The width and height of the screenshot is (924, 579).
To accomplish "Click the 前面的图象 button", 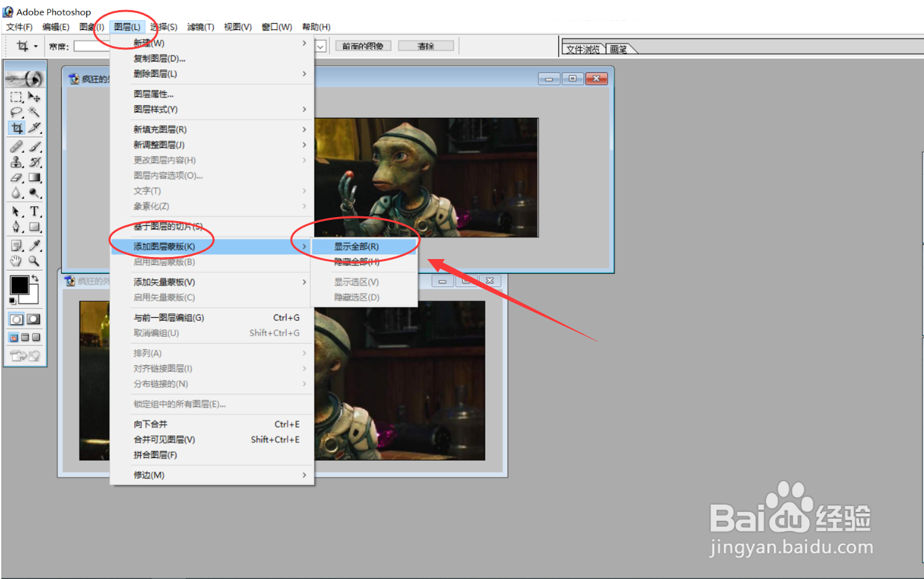I will (363, 46).
